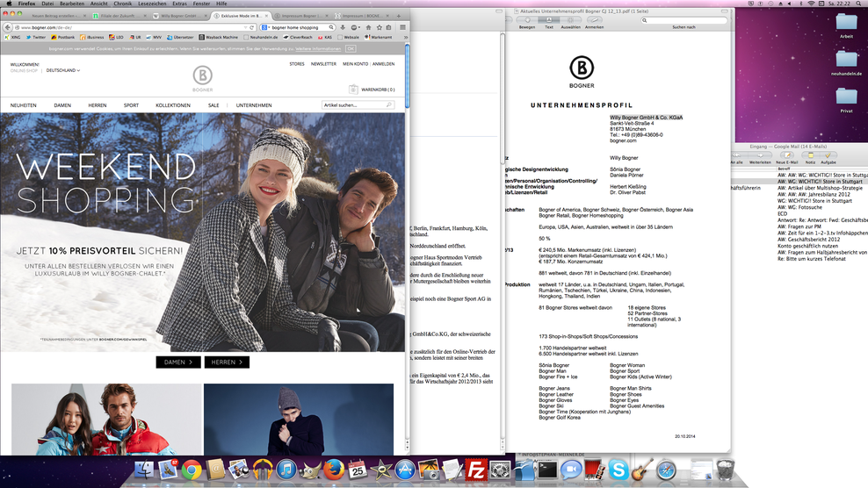Open the UNTERNEHMEN navigation link

pyautogui.click(x=254, y=105)
